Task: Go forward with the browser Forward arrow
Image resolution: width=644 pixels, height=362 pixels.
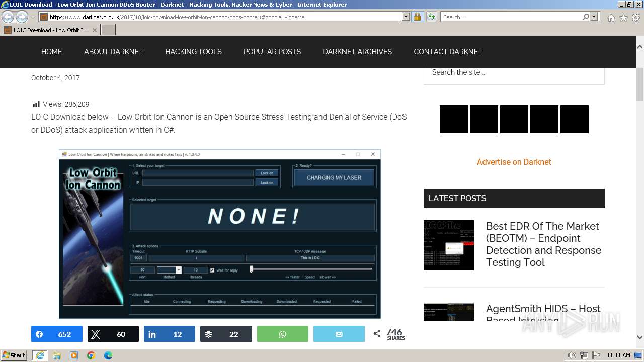Action: pos(22,17)
